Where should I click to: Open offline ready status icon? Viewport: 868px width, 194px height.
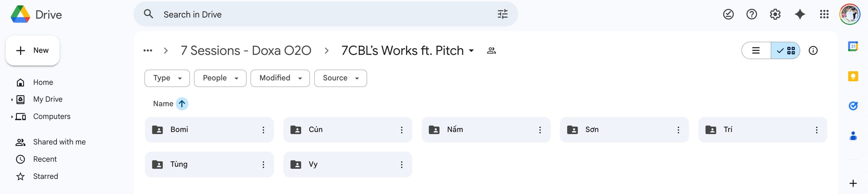(728, 14)
